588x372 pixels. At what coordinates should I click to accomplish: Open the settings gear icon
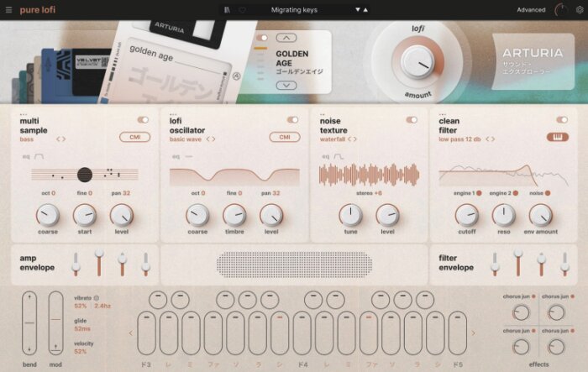pyautogui.click(x=580, y=10)
